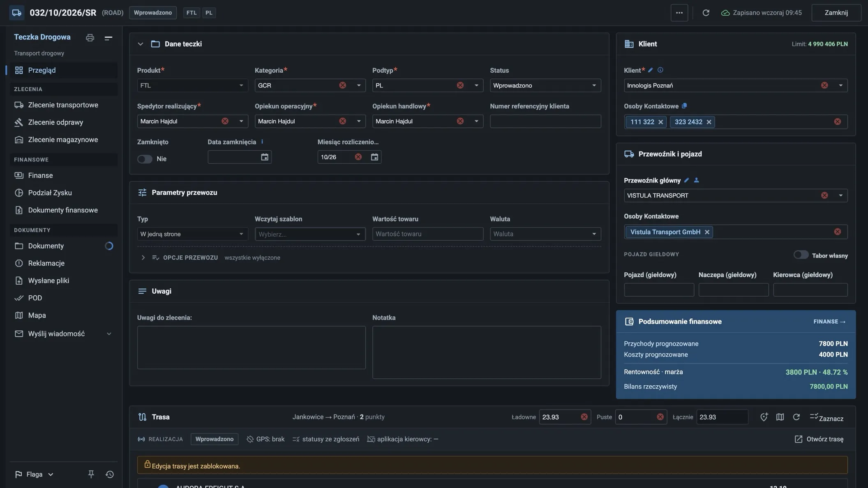Viewport: 868px width, 488px height.
Task: Open the history icon in the sidebar footer
Action: 109,474
